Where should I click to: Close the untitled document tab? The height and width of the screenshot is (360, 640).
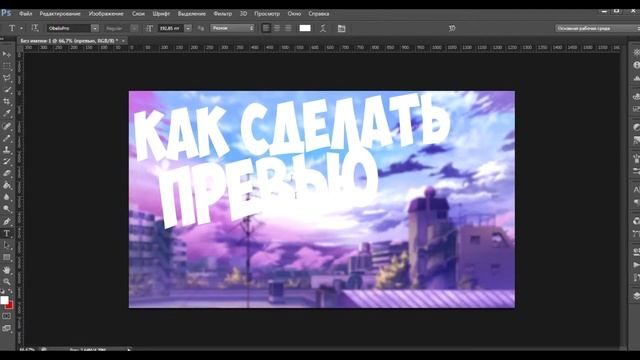point(123,41)
